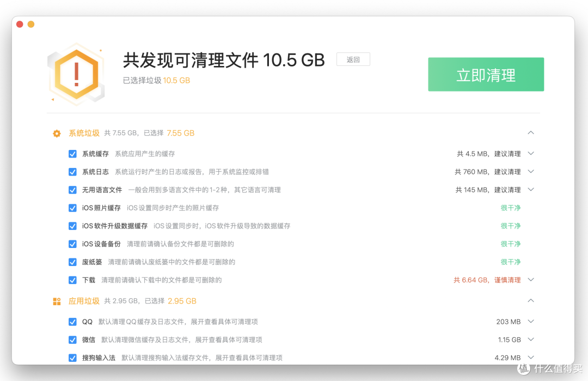Click the orange hexagon warning icon
This screenshot has height=381, width=588.
[77, 74]
